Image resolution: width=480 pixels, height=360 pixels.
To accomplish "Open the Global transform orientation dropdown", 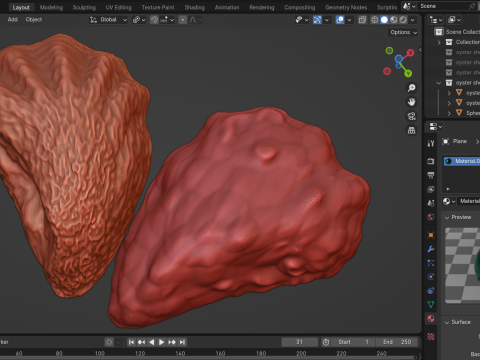I will pos(108,20).
